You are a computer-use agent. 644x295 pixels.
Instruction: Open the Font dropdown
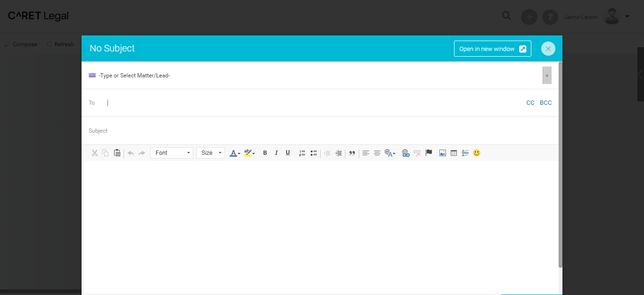point(172,153)
